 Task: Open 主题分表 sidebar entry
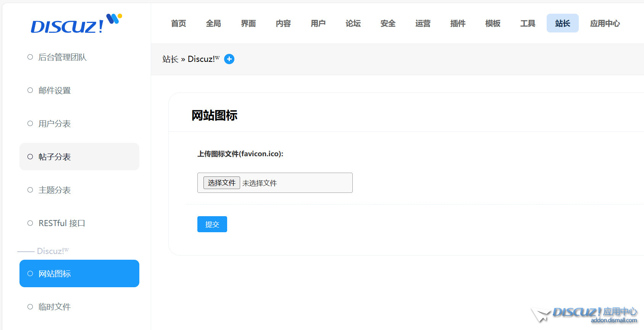point(55,190)
